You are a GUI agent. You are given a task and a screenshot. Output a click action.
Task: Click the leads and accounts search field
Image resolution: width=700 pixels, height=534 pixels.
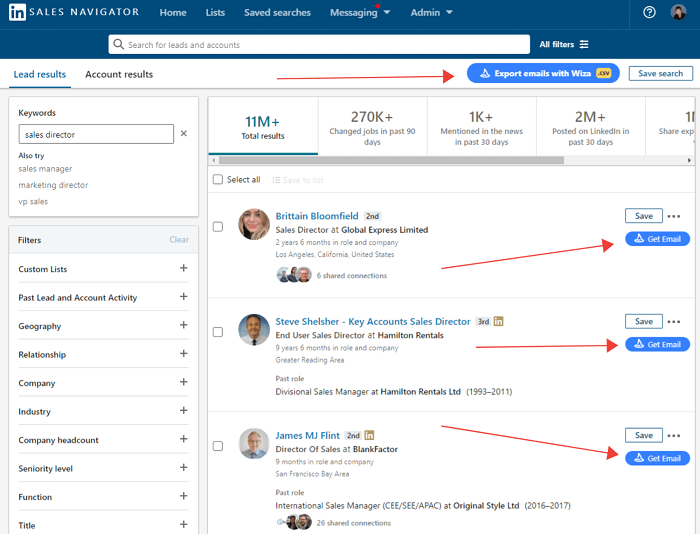coord(320,44)
